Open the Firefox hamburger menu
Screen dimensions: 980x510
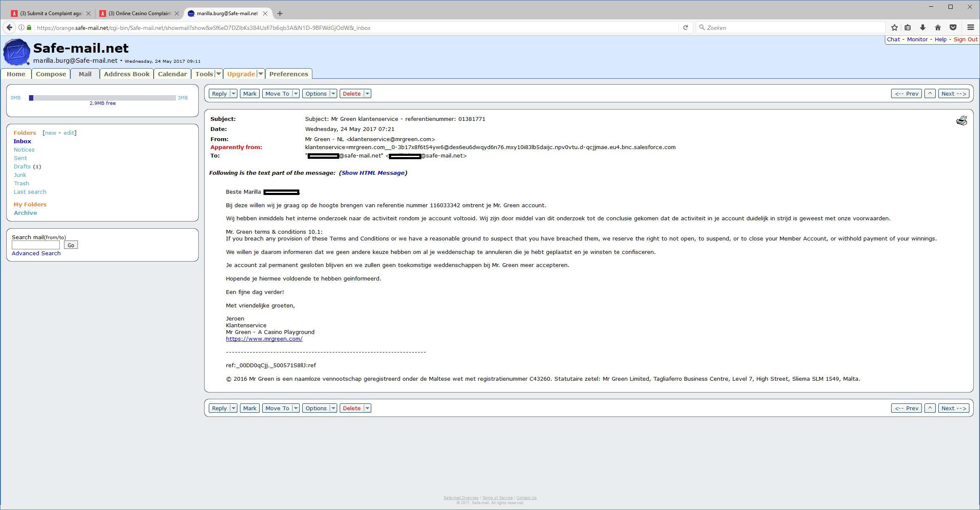pos(971,28)
